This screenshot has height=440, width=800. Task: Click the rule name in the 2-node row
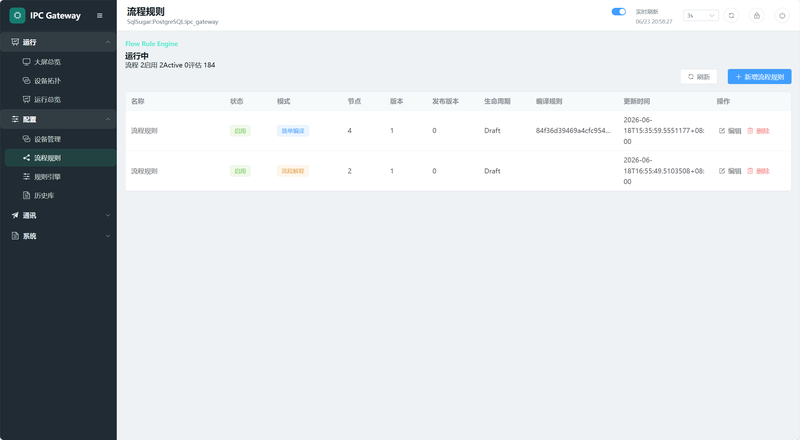click(x=144, y=171)
